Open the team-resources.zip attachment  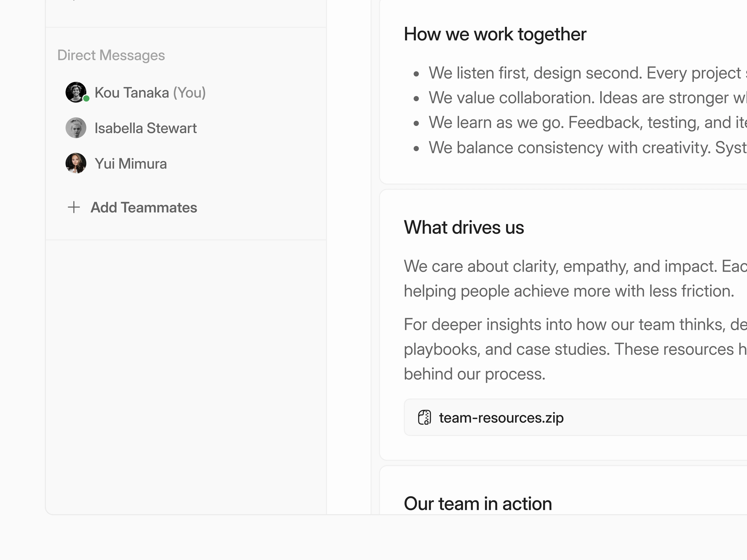[501, 418]
